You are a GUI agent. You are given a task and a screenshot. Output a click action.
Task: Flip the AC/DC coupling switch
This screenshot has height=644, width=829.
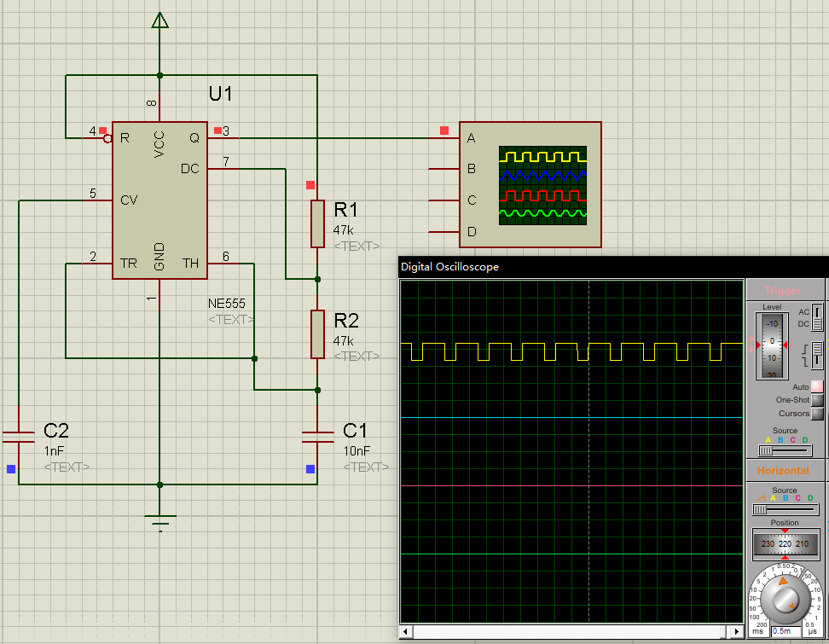(x=818, y=317)
